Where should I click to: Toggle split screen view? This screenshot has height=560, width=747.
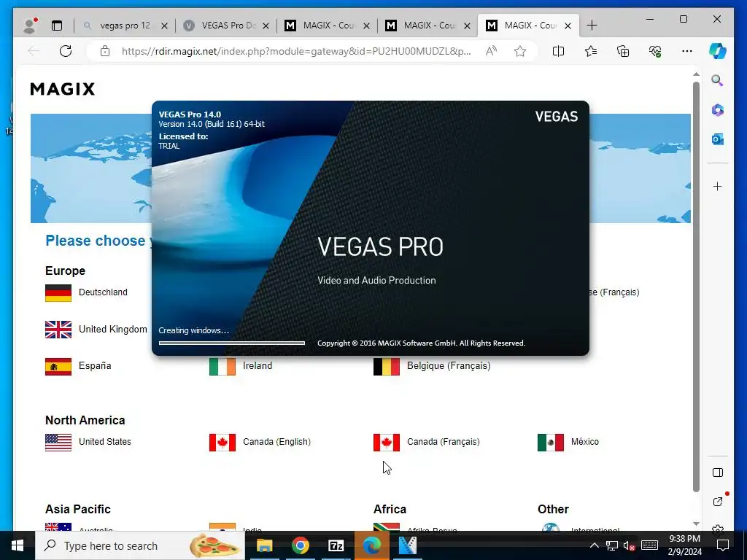[x=558, y=51]
